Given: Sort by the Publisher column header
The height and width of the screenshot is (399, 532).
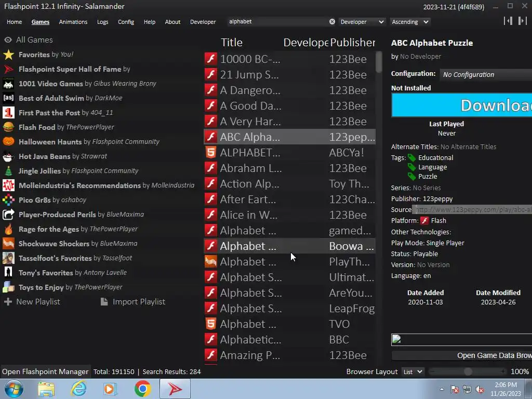Looking at the screenshot, I should point(353,43).
